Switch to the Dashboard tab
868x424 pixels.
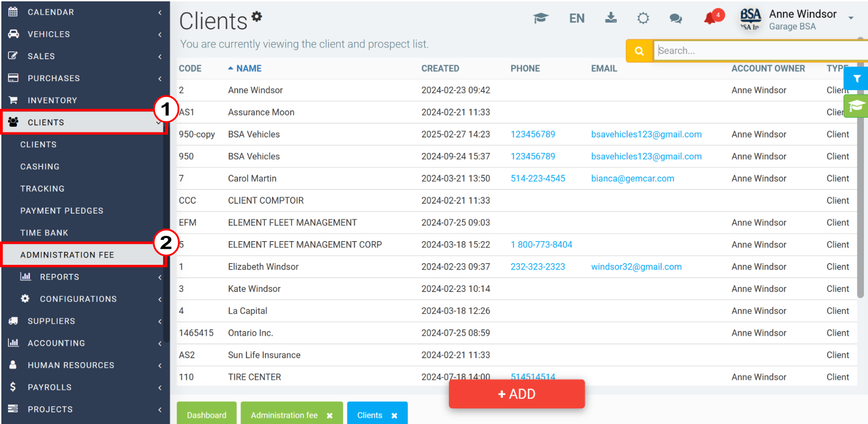206,415
